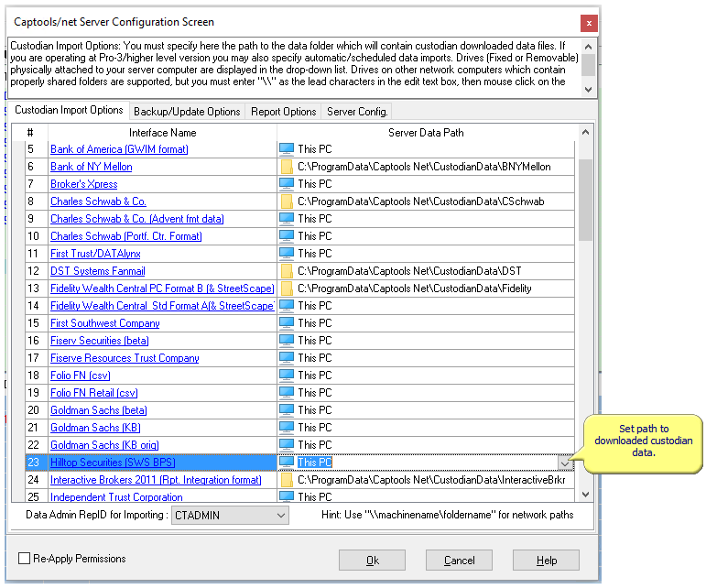Click the CSchwab data path cell

pos(426,201)
